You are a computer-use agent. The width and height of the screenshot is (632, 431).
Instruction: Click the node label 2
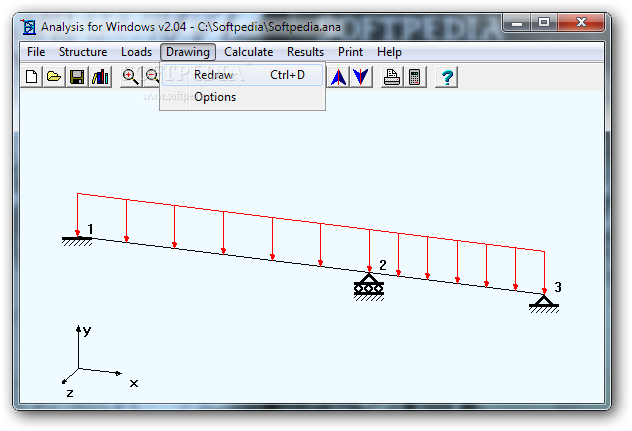(383, 265)
